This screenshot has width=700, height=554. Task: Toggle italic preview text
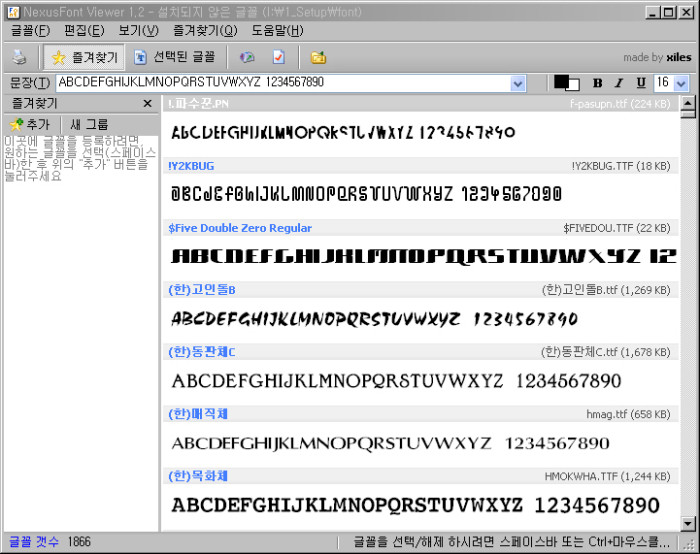tap(619, 83)
